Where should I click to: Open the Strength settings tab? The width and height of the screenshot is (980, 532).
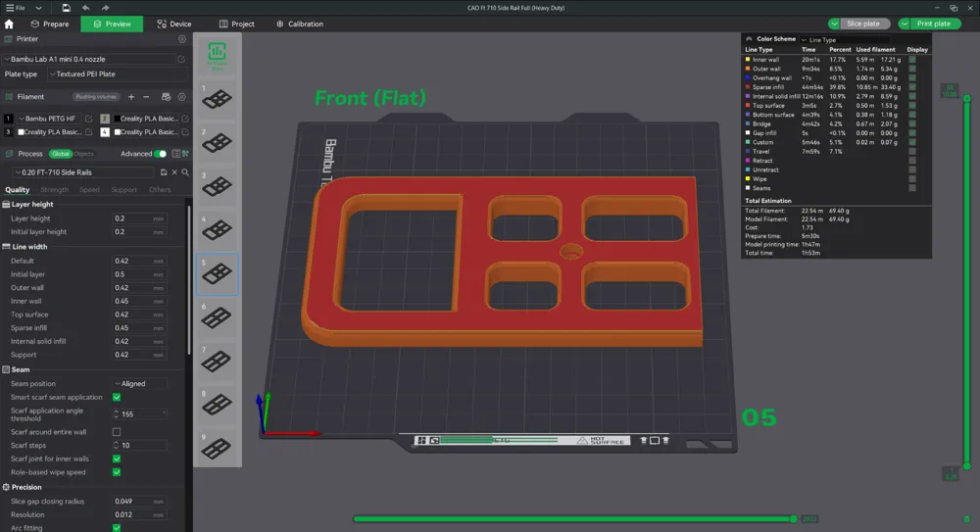pyautogui.click(x=54, y=189)
